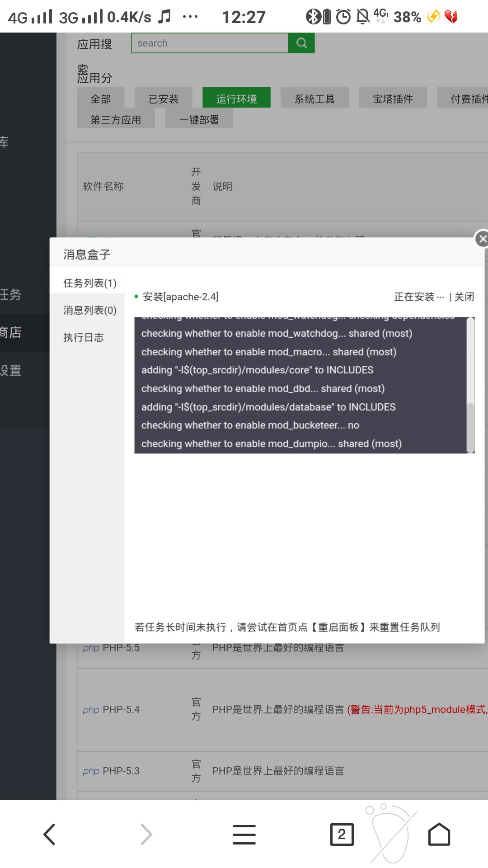The image size is (488, 868).
Task: Select the 付费插件 category filter
Action: 463,98
